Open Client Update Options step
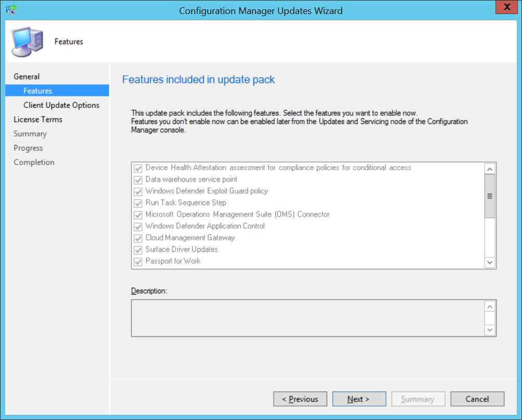This screenshot has height=420, width=522. [x=61, y=105]
